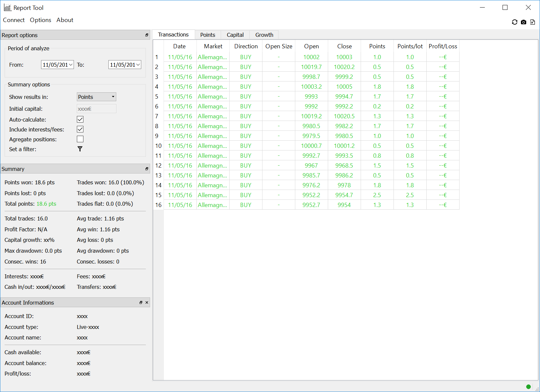Screen dimensions: 540x392
Task: Open the filter funnel icon
Action: (x=80, y=149)
